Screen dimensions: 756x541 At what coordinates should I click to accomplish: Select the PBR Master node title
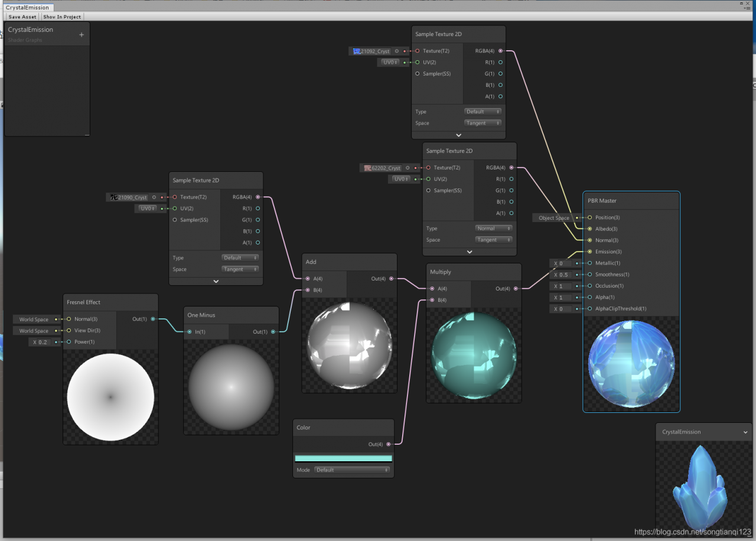602,201
